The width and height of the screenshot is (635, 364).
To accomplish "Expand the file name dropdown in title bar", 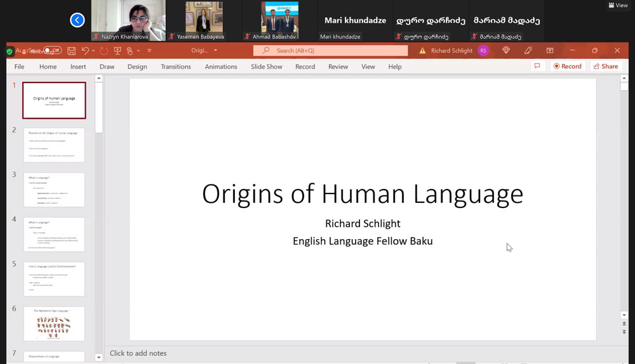I will click(215, 51).
